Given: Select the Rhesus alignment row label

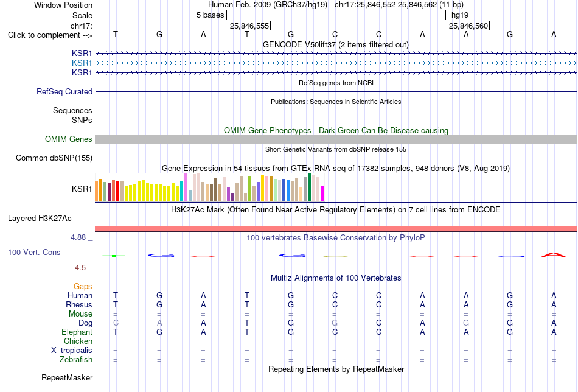Looking at the screenshot, I should [78, 304].
